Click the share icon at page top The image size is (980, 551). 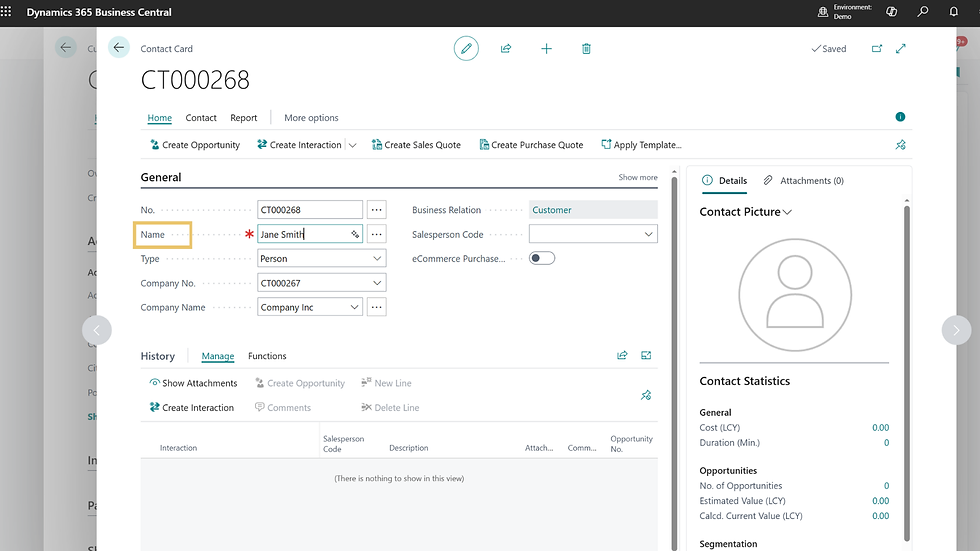[x=506, y=48]
